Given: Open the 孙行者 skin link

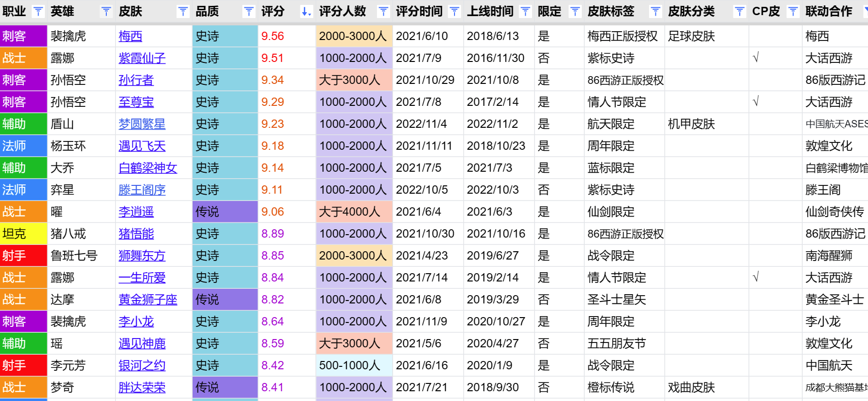Looking at the screenshot, I should (136, 80).
